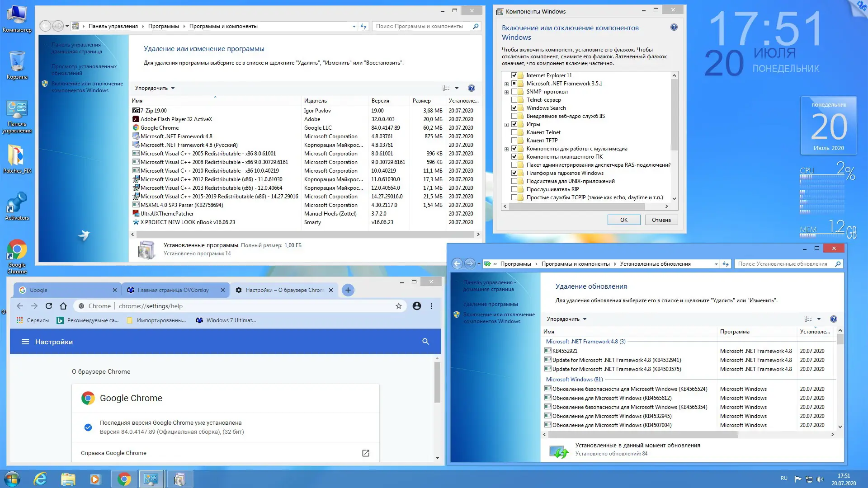
Task: Open new Chrome tab with plus button
Action: click(348, 290)
